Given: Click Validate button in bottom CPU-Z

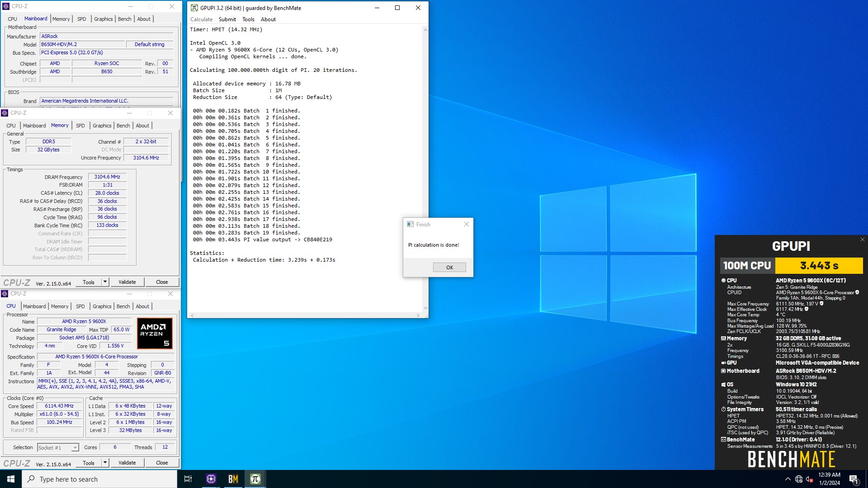Looking at the screenshot, I should [127, 463].
